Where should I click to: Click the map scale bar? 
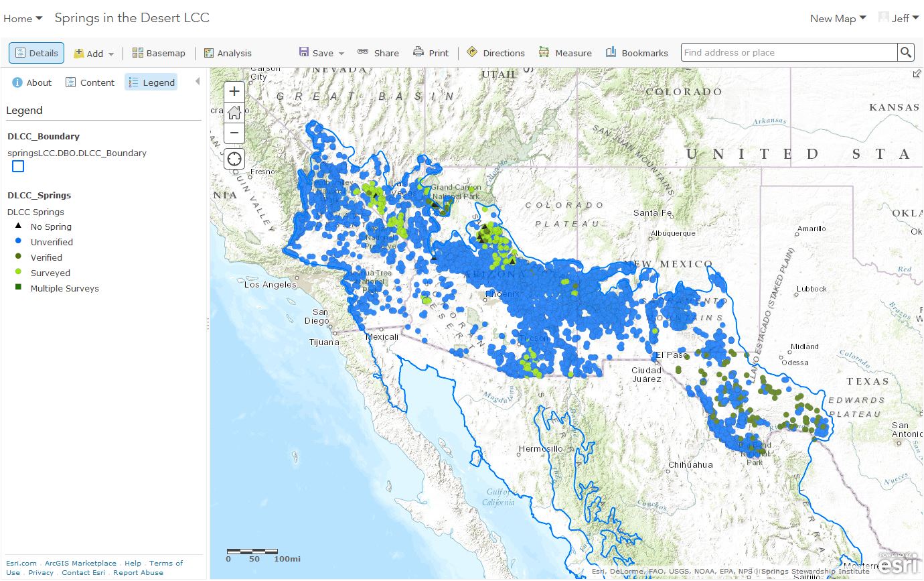(x=263, y=555)
